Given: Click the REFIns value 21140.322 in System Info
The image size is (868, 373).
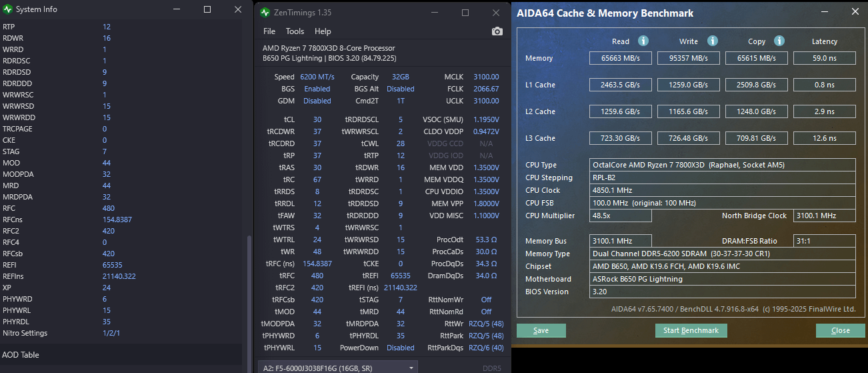Looking at the screenshot, I should coord(119,276).
